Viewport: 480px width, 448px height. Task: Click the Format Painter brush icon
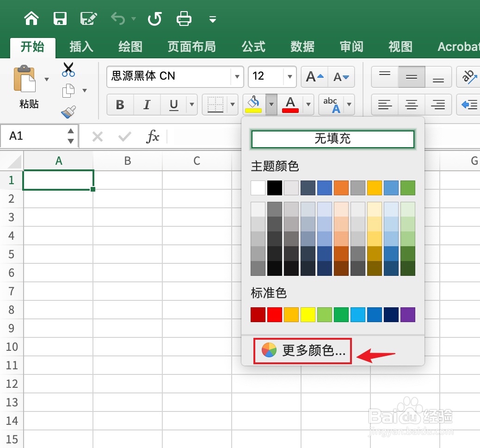click(68, 112)
